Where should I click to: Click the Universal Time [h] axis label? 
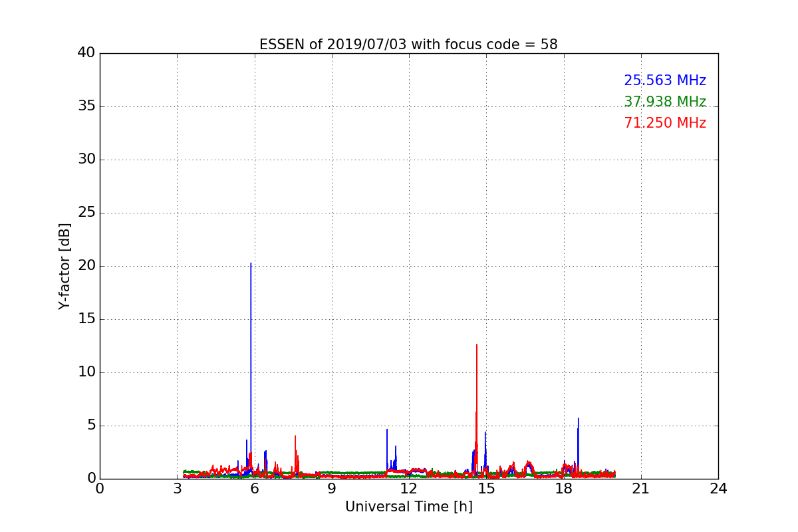pyautogui.click(x=408, y=507)
